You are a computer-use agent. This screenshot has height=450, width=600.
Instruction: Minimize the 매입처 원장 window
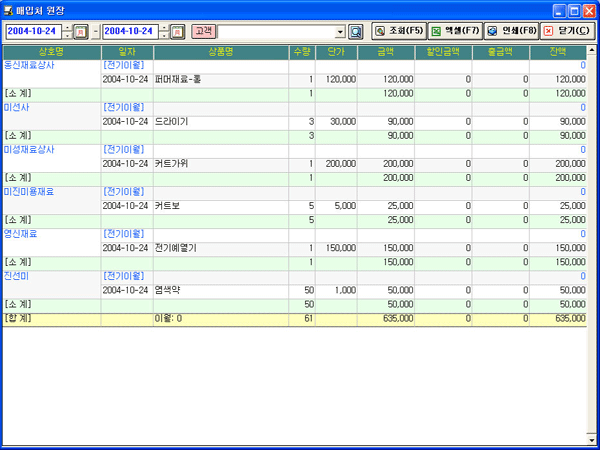point(559,11)
